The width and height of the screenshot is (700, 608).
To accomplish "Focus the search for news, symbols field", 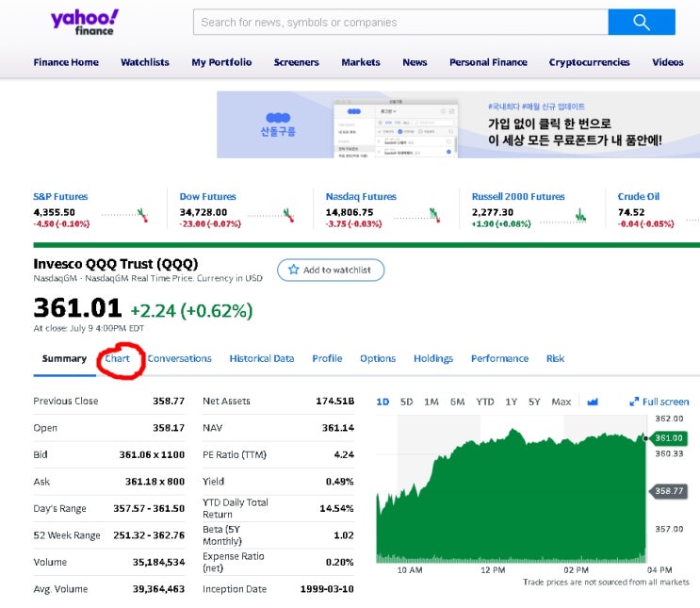I will pos(400,22).
